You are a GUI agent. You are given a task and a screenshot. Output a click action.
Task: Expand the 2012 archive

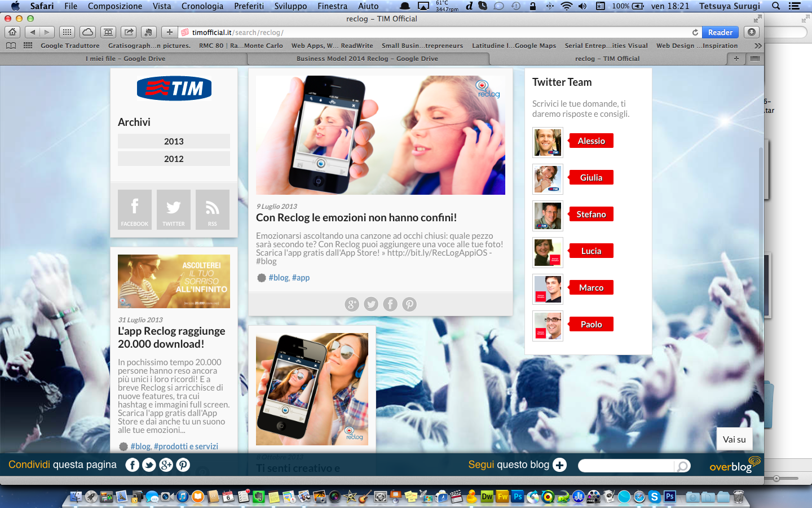coord(174,159)
